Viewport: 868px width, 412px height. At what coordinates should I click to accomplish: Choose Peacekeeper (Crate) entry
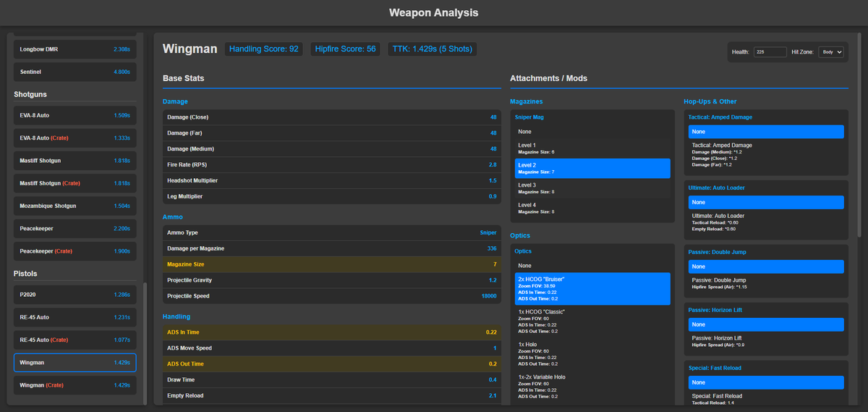click(75, 251)
